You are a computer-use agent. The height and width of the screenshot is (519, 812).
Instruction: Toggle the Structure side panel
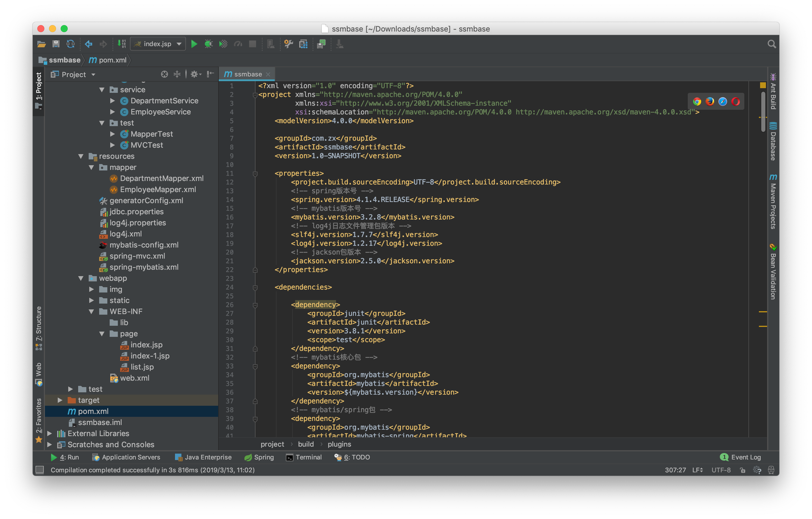tap(39, 328)
